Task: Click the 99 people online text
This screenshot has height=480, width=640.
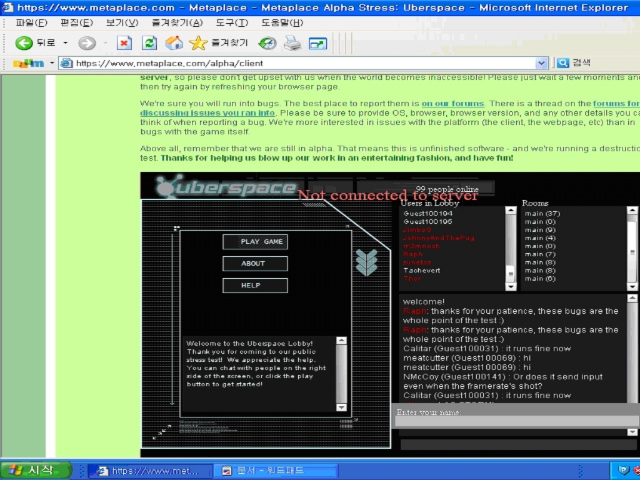Action: (447, 189)
